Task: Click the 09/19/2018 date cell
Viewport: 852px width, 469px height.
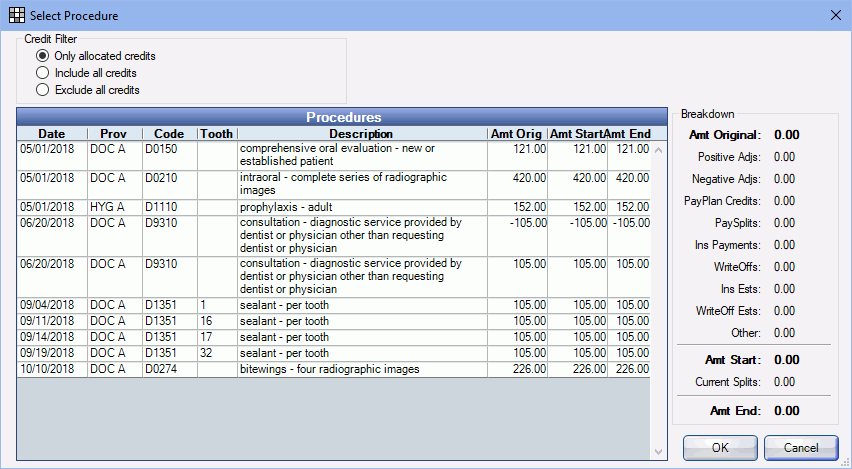Action: 52,353
